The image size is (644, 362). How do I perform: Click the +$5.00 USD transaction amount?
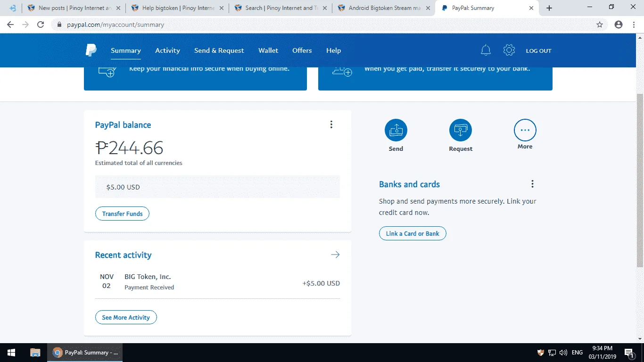(321, 283)
